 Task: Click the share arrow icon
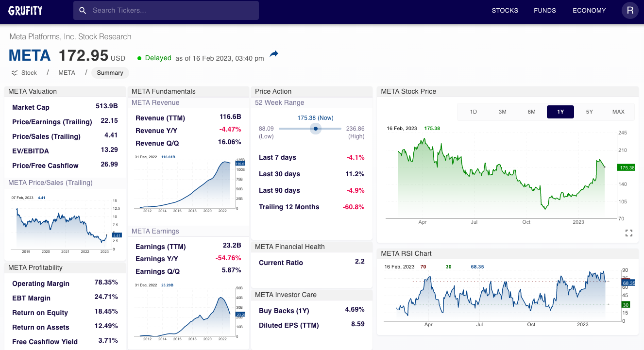(x=274, y=54)
